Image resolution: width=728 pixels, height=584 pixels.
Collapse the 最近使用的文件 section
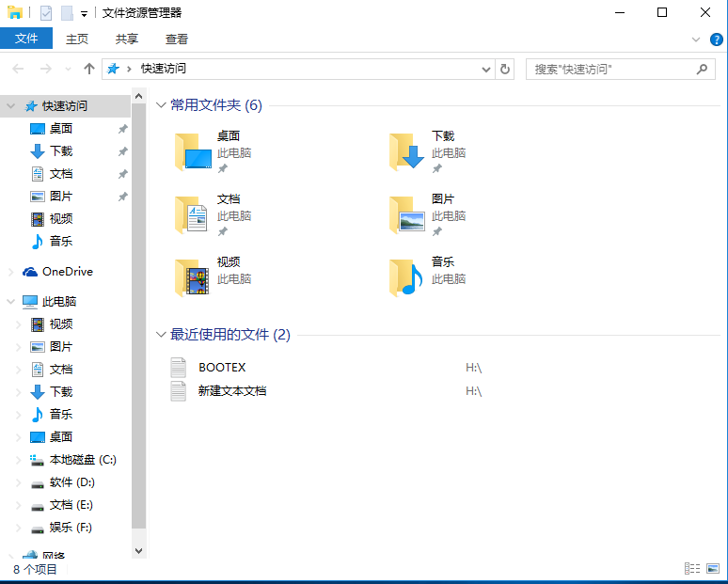161,335
